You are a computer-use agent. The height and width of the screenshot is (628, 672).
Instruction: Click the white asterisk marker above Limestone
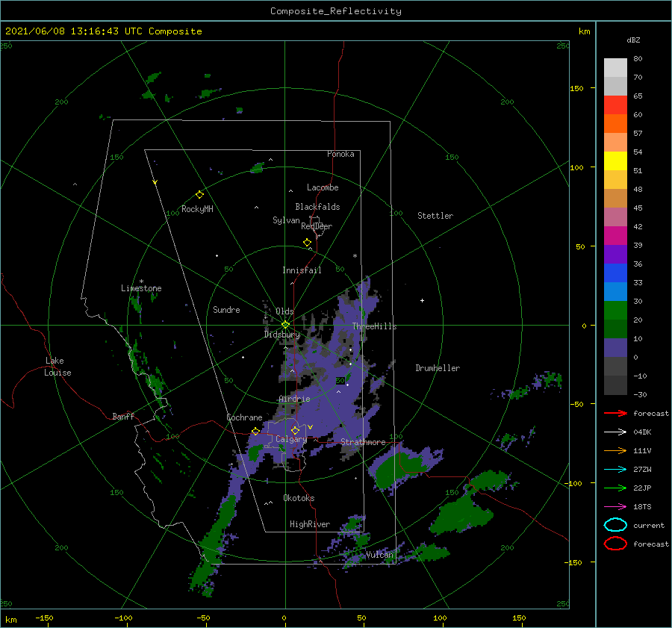(141, 282)
